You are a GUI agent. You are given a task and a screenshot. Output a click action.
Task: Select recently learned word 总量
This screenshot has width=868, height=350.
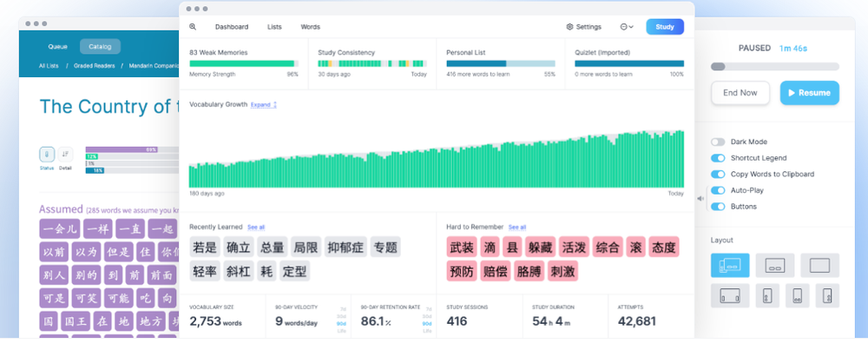point(273,247)
